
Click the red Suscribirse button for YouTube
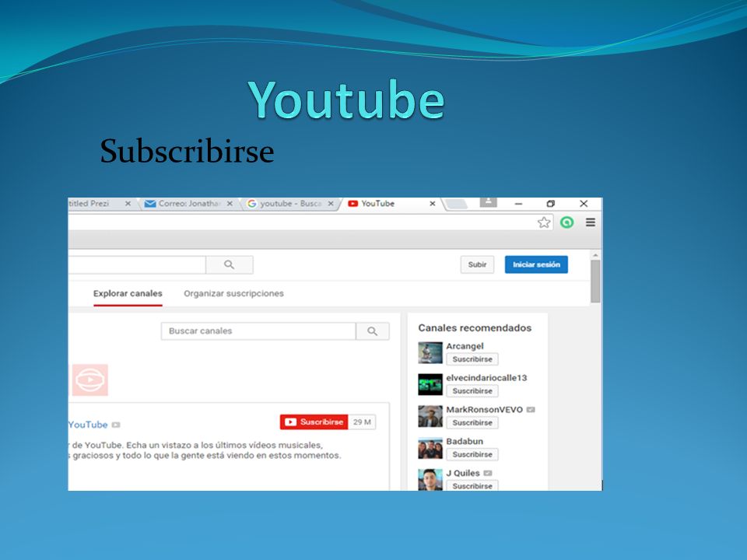(x=314, y=422)
